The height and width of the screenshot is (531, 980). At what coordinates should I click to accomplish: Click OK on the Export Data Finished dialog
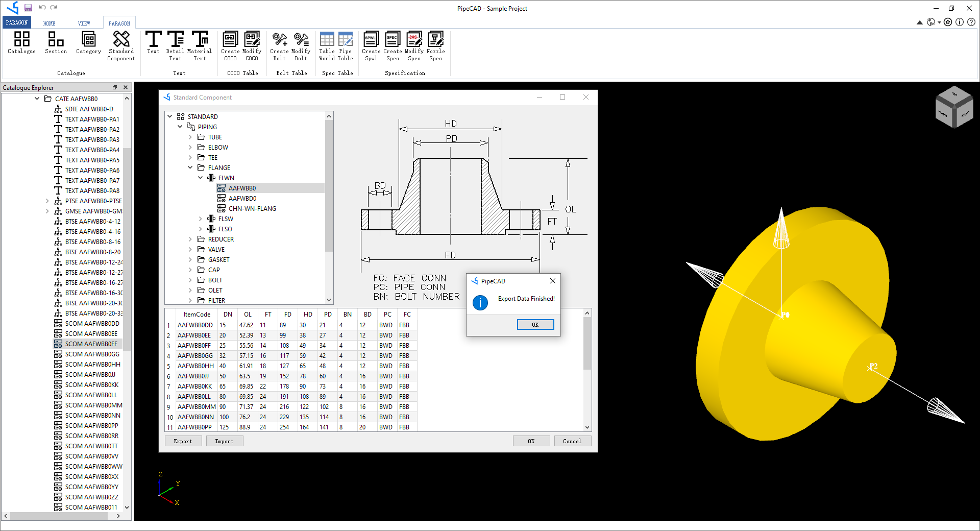(x=535, y=324)
